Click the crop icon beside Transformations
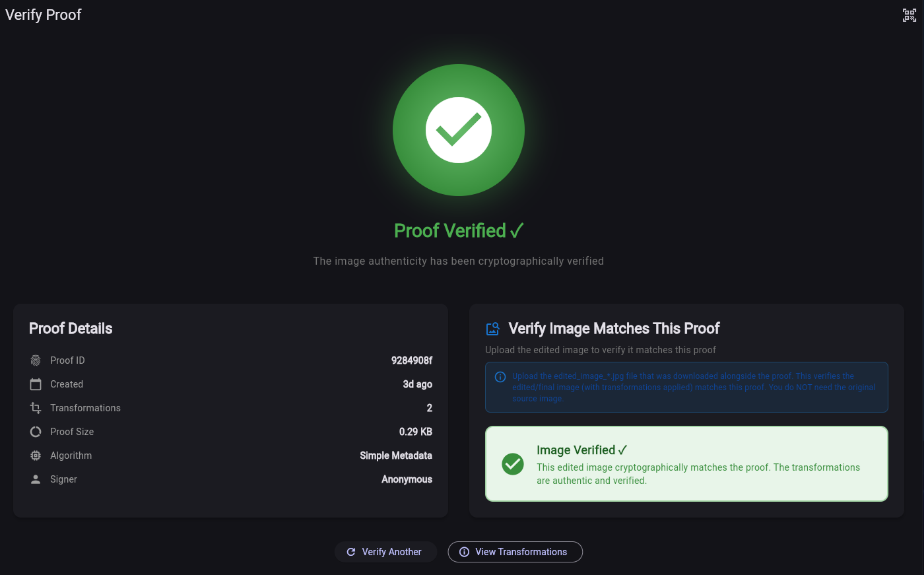The height and width of the screenshot is (575, 924). click(x=35, y=408)
